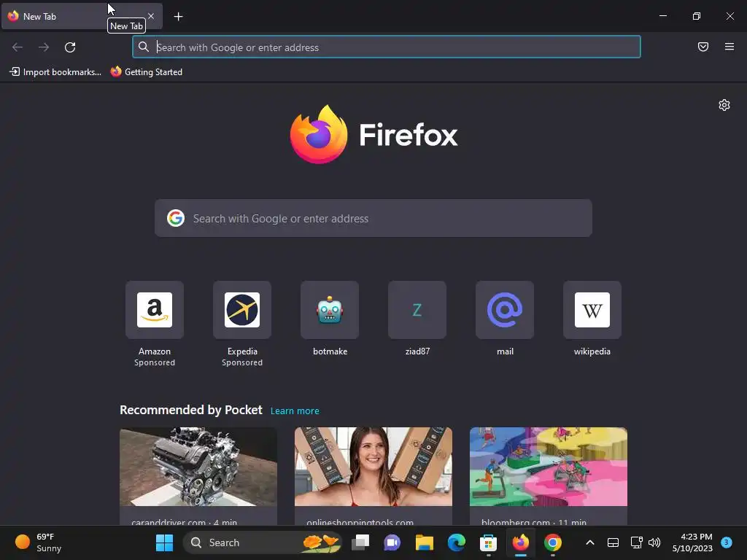Close the New Tab tab

click(151, 16)
